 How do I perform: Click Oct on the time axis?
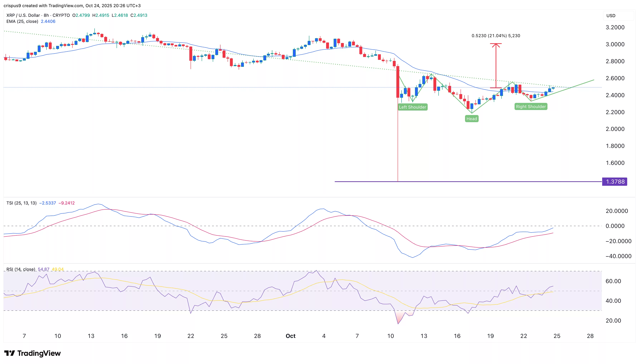[x=291, y=336]
